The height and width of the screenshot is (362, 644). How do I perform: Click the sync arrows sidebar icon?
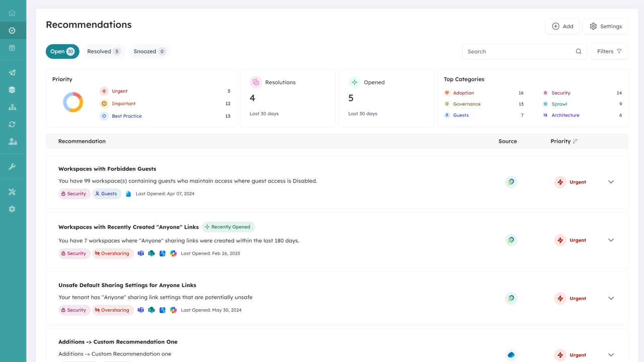tap(12, 124)
